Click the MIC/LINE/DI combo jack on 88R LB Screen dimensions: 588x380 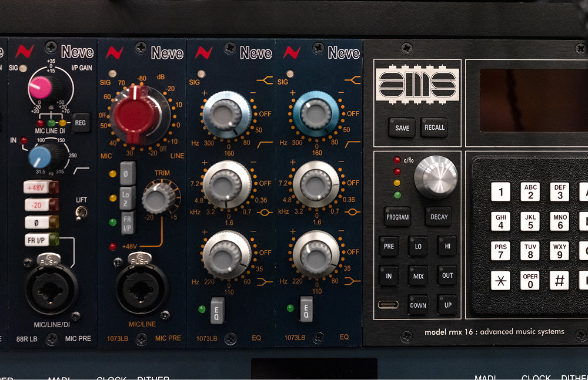(51, 290)
